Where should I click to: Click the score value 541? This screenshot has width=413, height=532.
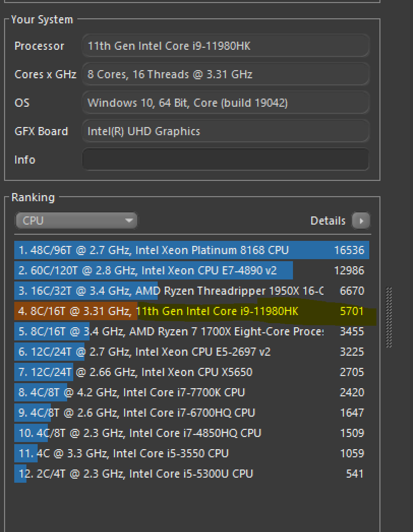pyautogui.click(x=355, y=474)
